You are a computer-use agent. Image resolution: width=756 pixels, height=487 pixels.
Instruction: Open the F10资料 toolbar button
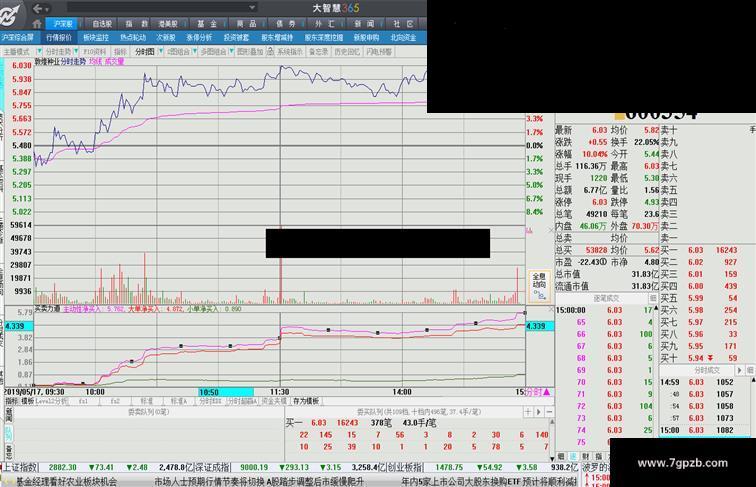tap(94, 51)
